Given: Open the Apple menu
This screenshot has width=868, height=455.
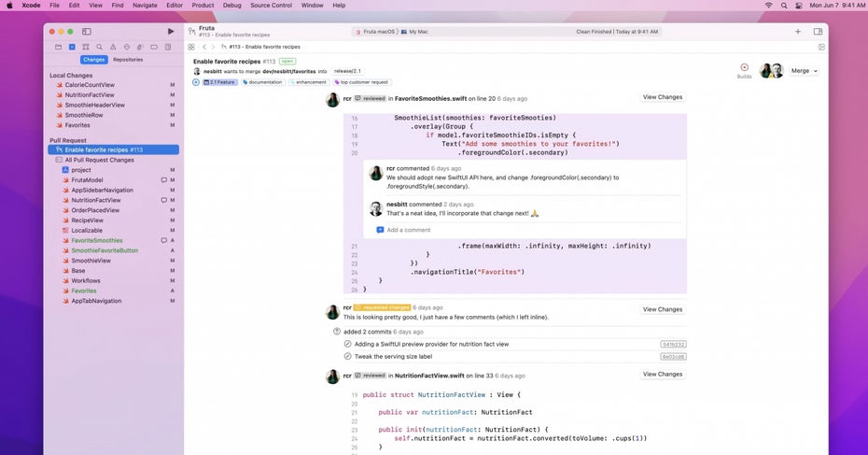Looking at the screenshot, I should 9,5.
